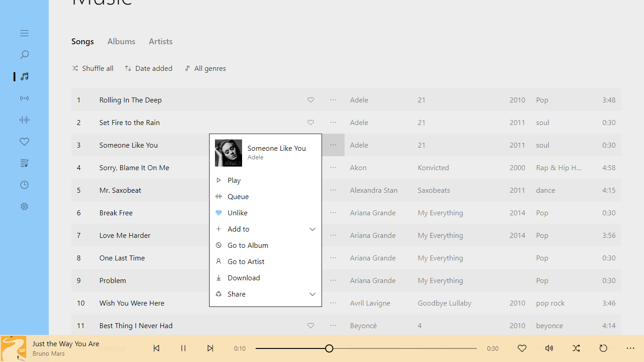This screenshot has height=362, width=644.
Task: Switch to the Albums tab
Action: click(x=121, y=42)
